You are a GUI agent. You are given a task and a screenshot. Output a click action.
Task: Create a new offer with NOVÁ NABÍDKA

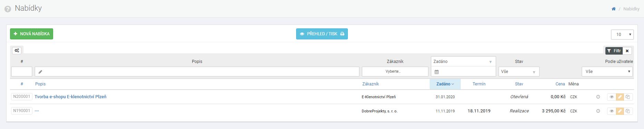(x=31, y=34)
